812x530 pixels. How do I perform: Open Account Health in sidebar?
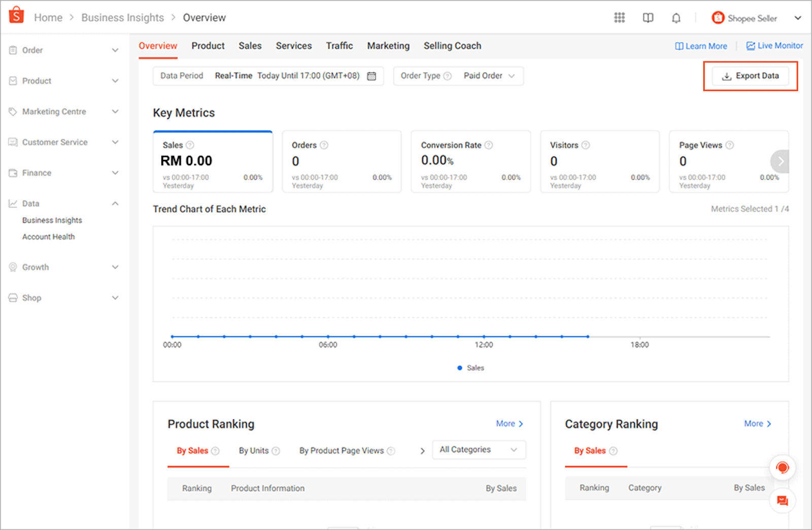(48, 237)
